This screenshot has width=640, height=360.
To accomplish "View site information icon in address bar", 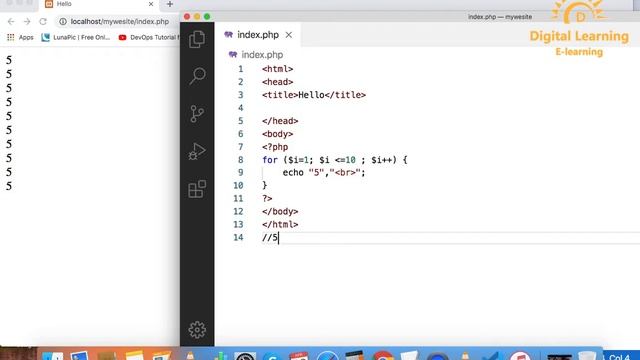I will (x=63, y=22).
